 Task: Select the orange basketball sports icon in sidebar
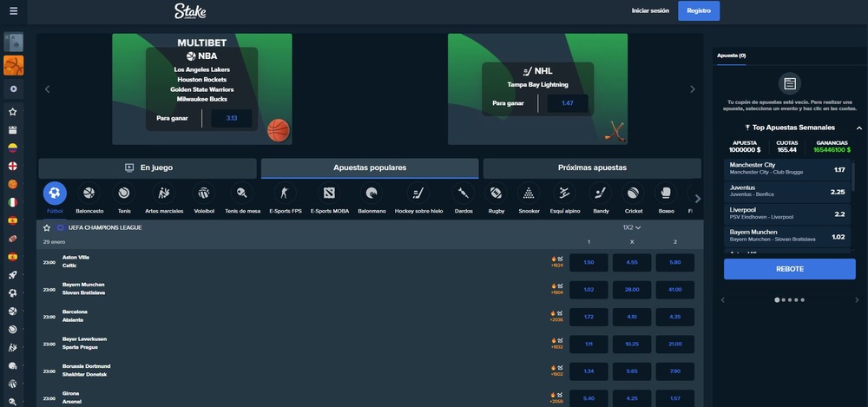point(13,65)
